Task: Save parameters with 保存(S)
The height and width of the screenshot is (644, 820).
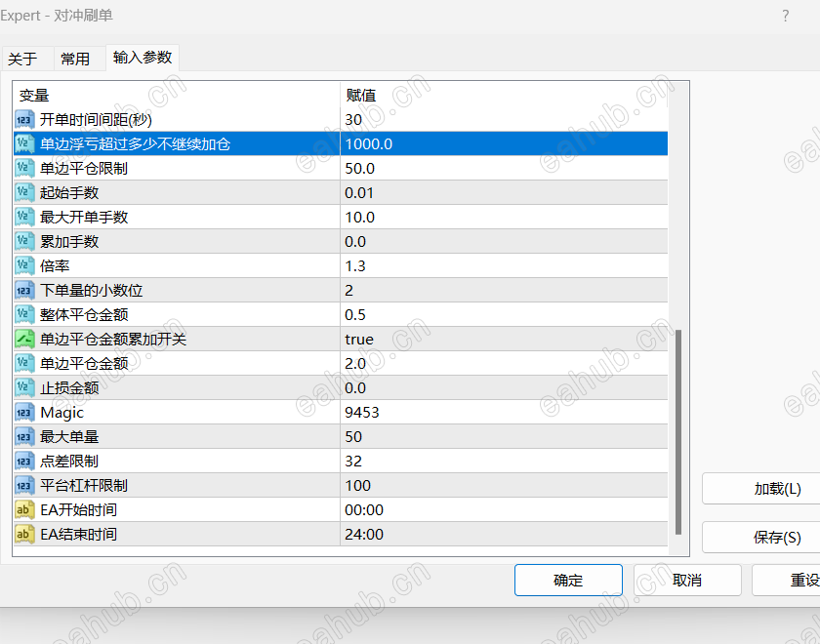Action: (761, 538)
